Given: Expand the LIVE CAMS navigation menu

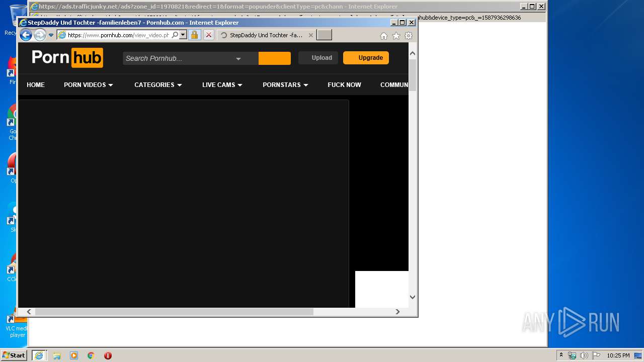Looking at the screenshot, I should 222,85.
